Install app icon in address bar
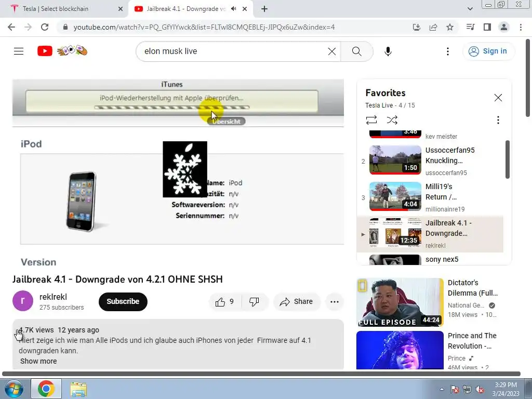 click(416, 27)
